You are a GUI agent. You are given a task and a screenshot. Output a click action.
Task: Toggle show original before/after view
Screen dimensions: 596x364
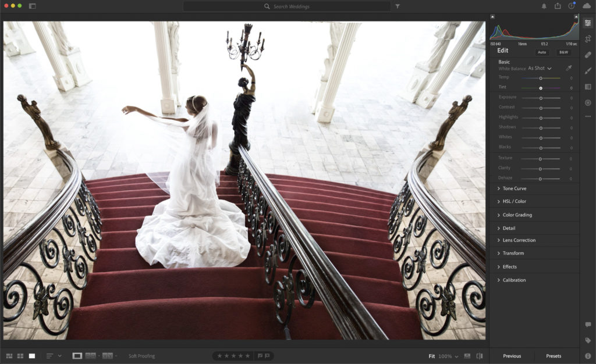pyautogui.click(x=480, y=356)
